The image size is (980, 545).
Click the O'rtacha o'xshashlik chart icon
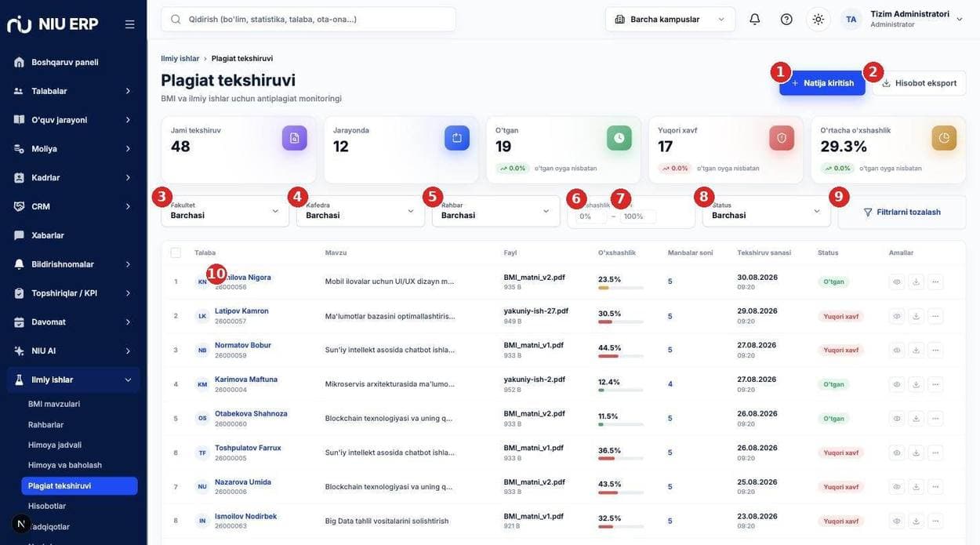click(x=944, y=138)
